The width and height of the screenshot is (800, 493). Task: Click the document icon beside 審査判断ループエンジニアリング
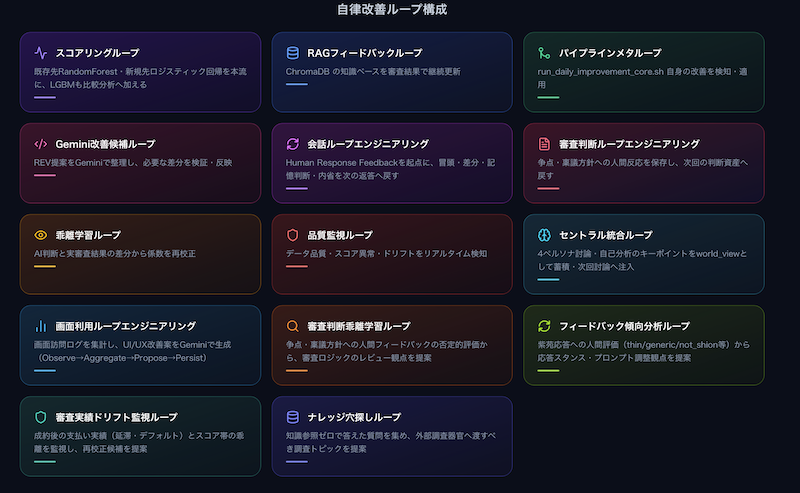click(x=544, y=144)
